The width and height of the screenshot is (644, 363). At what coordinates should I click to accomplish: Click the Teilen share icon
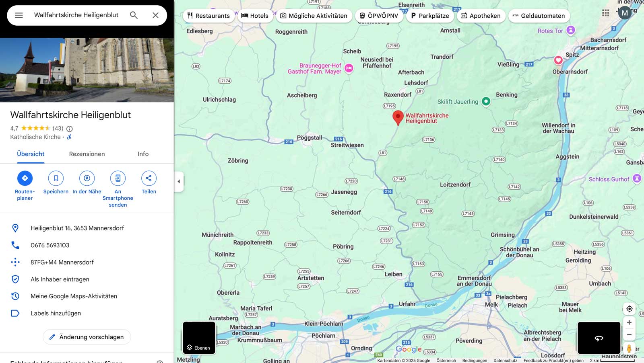click(x=149, y=178)
